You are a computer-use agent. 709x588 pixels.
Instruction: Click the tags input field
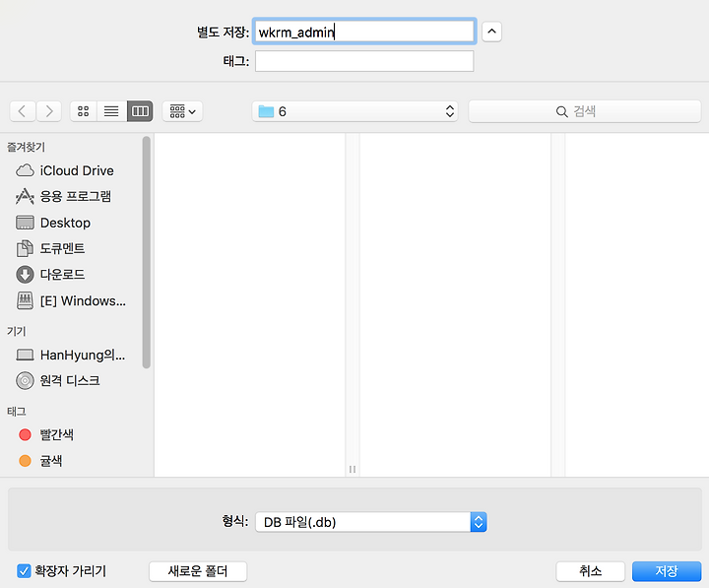[x=364, y=61]
